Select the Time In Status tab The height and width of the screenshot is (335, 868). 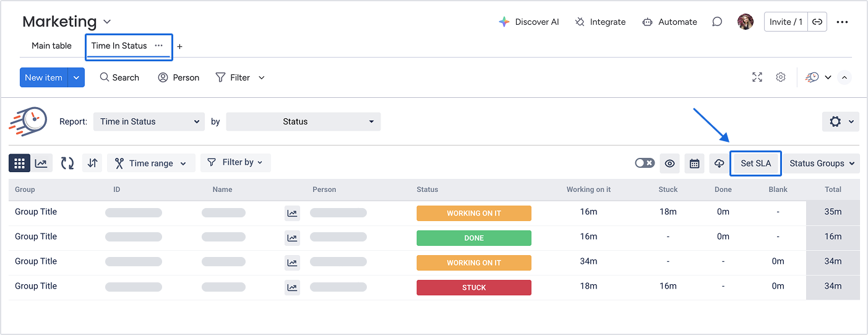[119, 46]
